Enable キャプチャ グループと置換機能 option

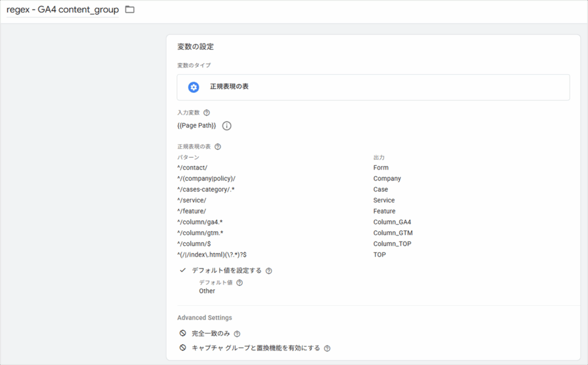tap(183, 348)
